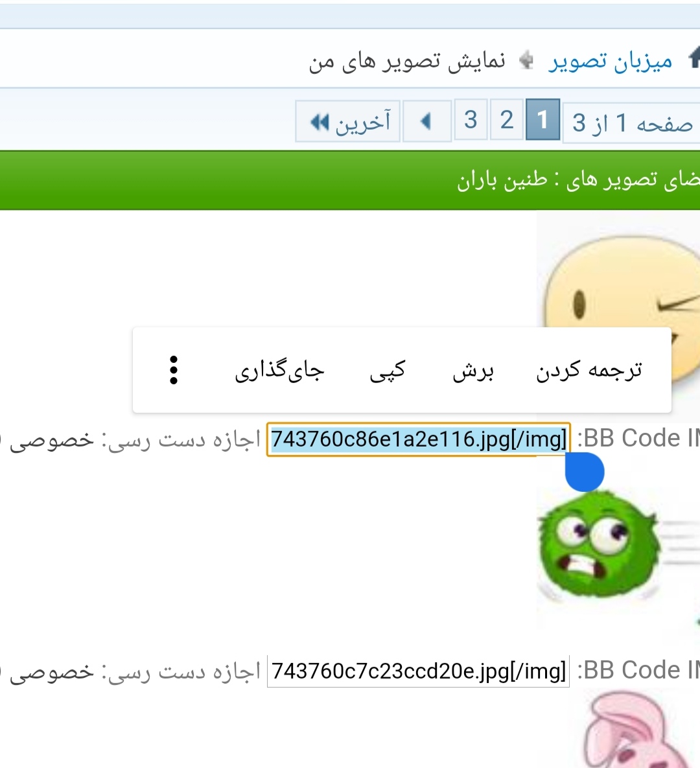
Task: Tap the blue text selection handle
Action: pos(585,472)
